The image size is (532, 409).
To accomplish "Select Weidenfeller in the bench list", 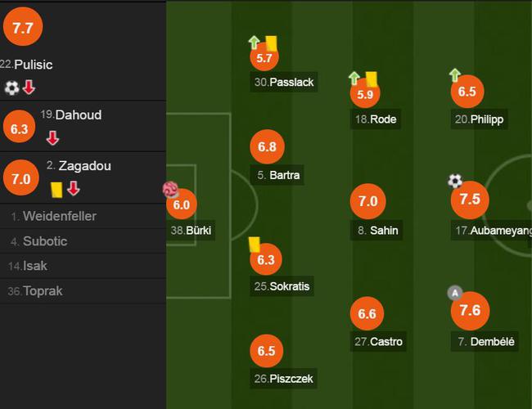I will click(83, 217).
